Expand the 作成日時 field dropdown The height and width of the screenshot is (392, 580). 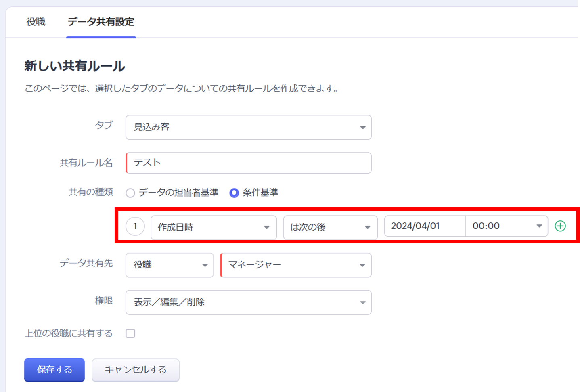click(214, 227)
